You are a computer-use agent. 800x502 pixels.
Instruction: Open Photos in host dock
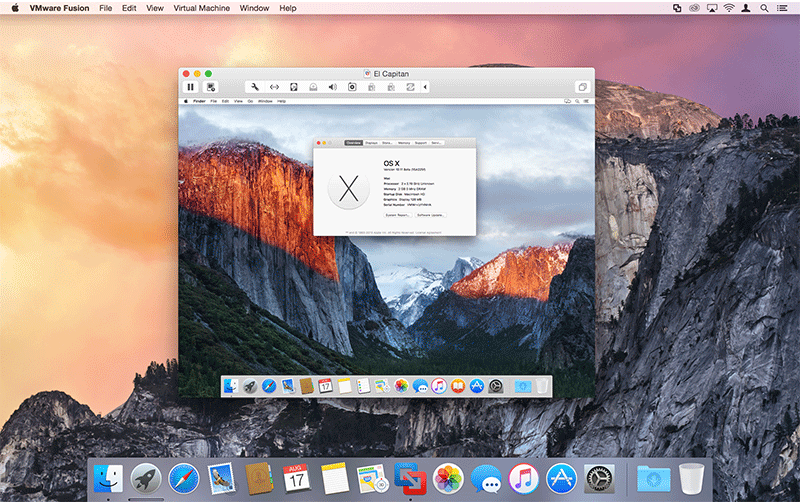[448, 479]
